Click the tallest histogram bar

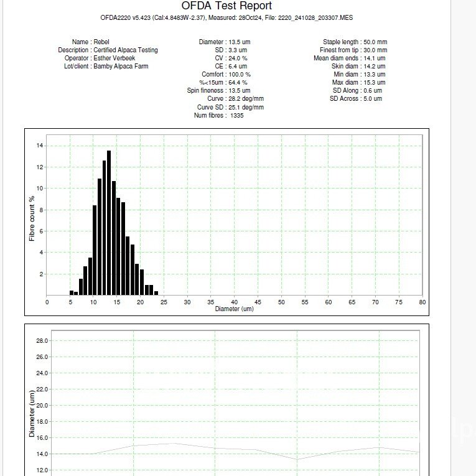point(109,223)
